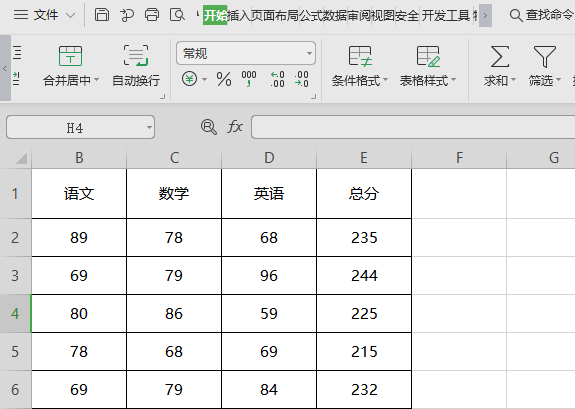This screenshot has height=409, width=575.
Task: Increase decimal places
Action: (x=277, y=79)
